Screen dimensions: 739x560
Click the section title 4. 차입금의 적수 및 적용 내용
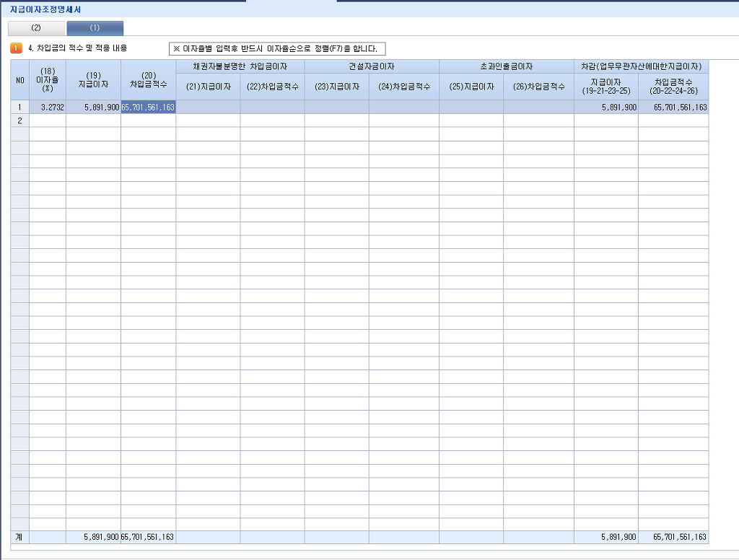click(78, 48)
